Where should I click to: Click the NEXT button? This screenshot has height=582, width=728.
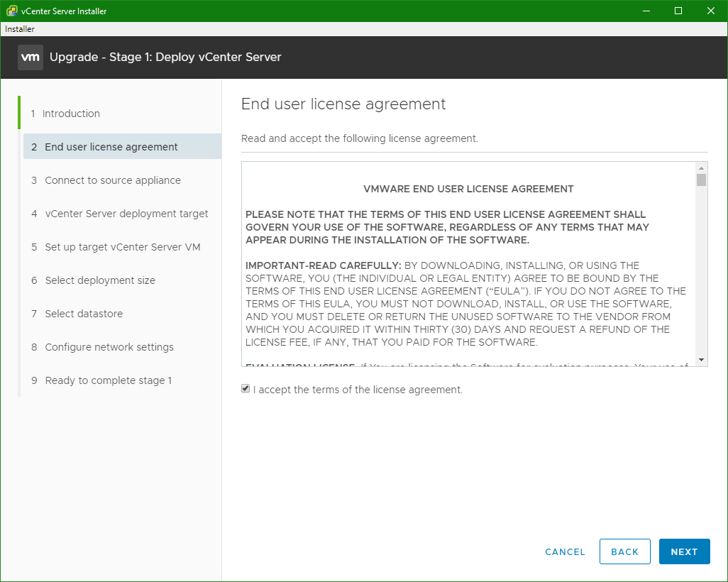[x=684, y=551]
